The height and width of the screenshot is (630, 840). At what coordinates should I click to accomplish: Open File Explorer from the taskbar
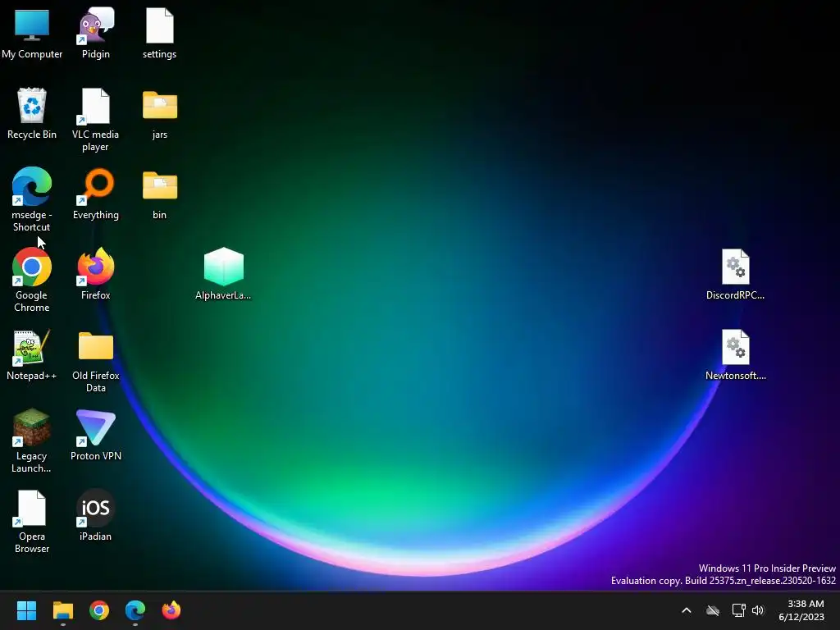coord(62,610)
